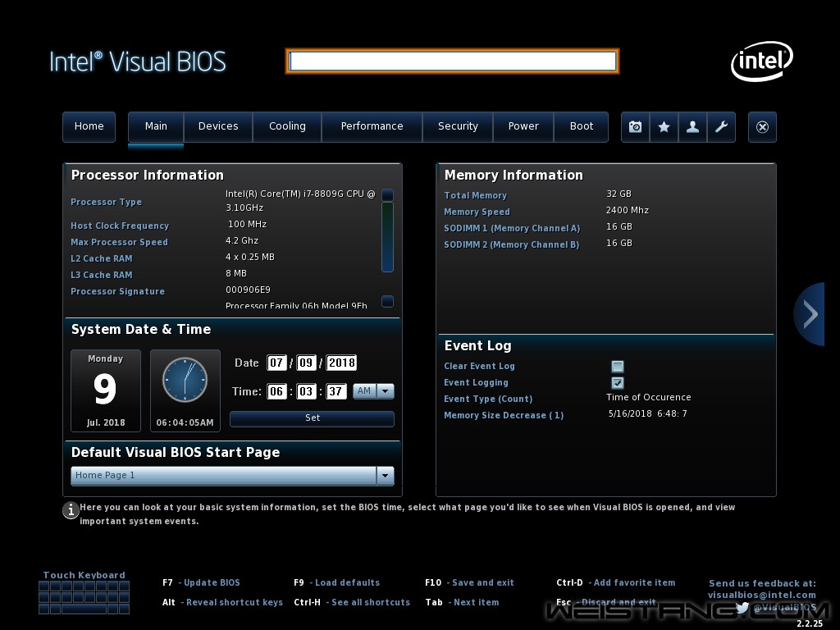This screenshot has width=840, height=630.
Task: Click SODIMM 1 (Memory Channel A)
Action: (x=512, y=228)
